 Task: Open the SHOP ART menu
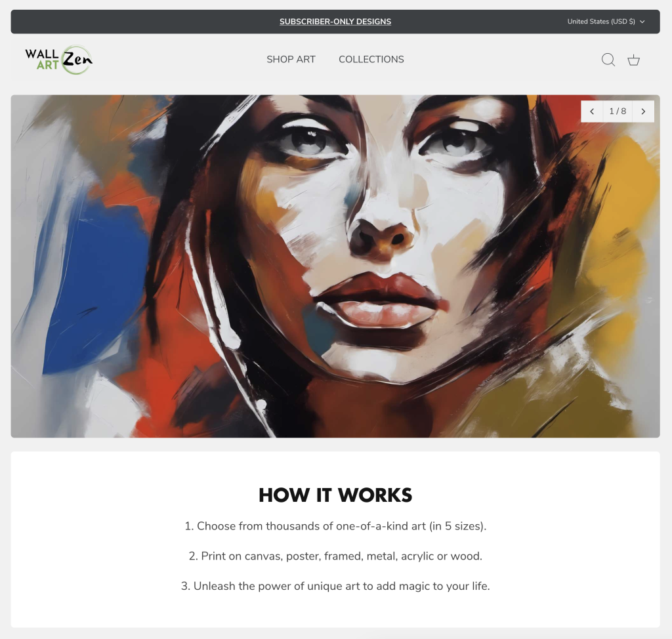point(291,60)
